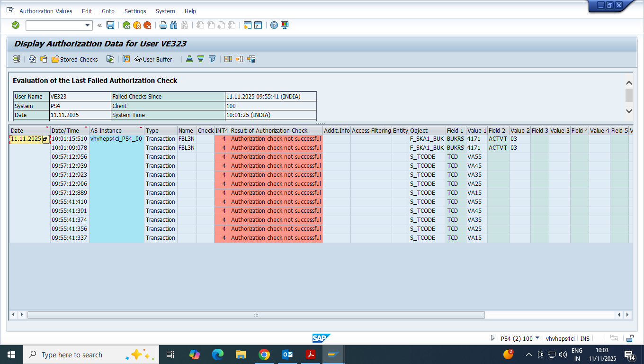Image resolution: width=644 pixels, height=364 pixels.
Task: Open the Goto menu
Action: pyautogui.click(x=108, y=11)
